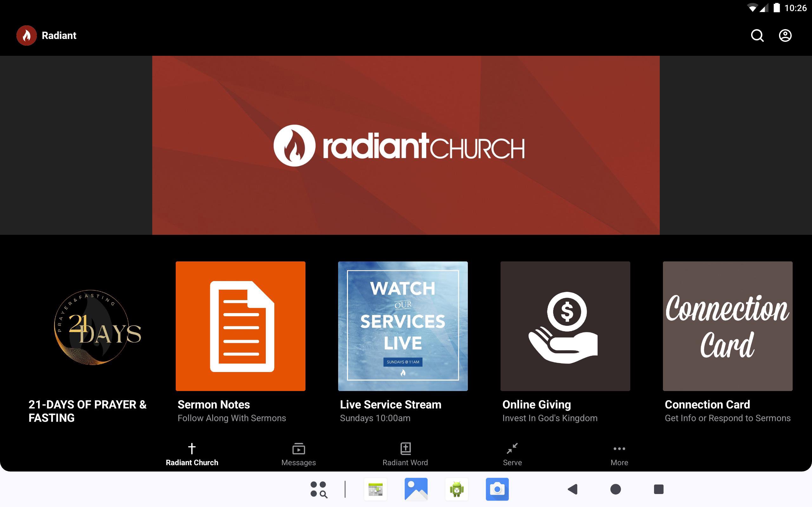Open Watch Our Services Live thumbnail
This screenshot has height=507, width=812.
tap(403, 326)
